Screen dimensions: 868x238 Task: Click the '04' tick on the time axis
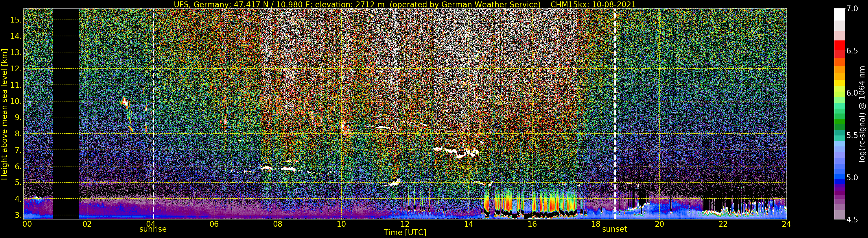(151, 224)
